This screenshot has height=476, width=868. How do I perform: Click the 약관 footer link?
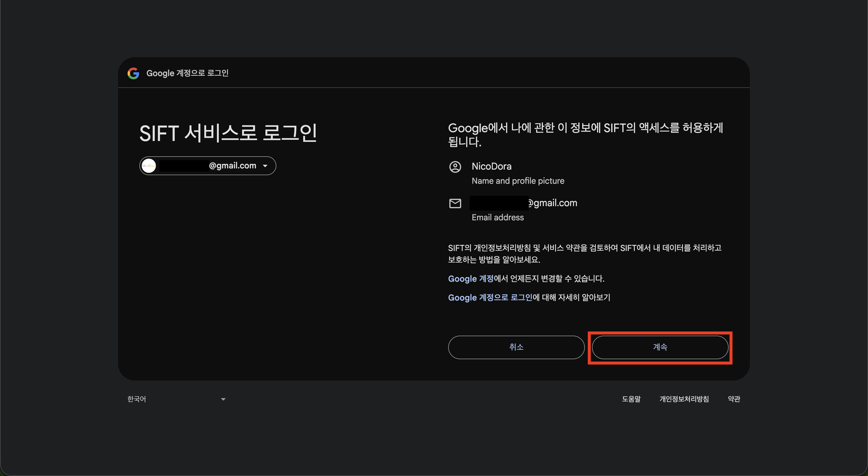click(734, 399)
